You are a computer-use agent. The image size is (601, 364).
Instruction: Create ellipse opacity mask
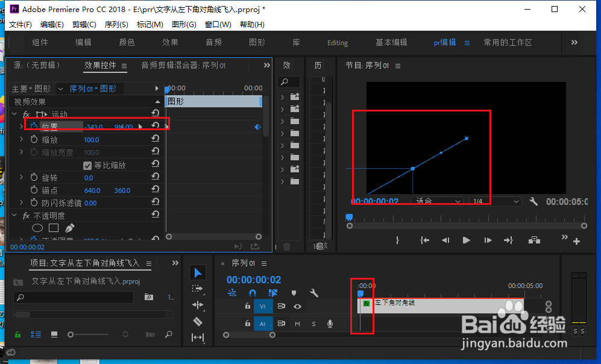(37, 228)
